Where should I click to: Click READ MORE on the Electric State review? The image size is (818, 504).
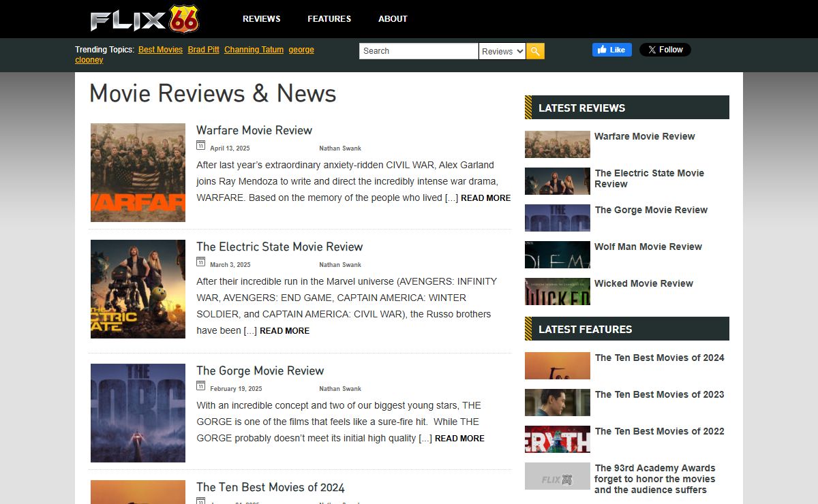pyautogui.click(x=284, y=331)
